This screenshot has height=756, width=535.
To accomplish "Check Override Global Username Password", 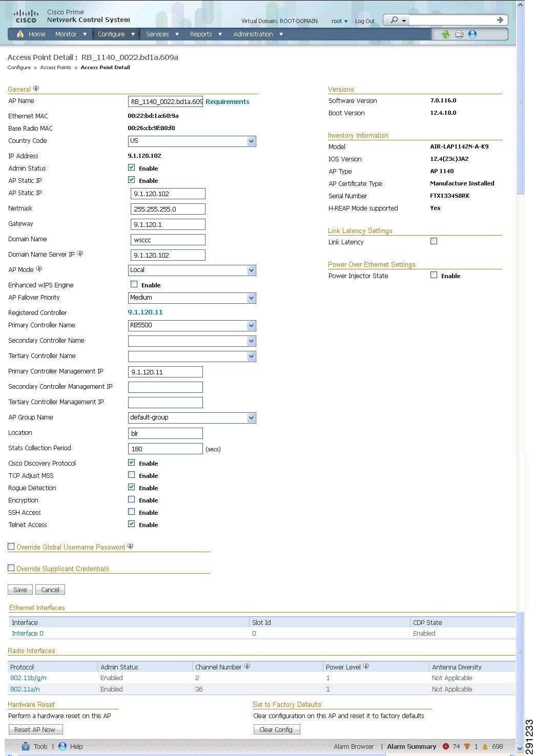I will (11, 546).
